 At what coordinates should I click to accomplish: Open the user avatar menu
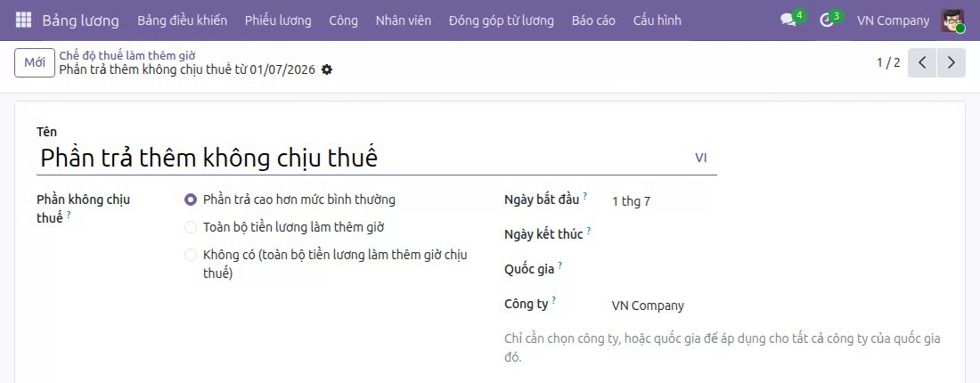point(952,20)
